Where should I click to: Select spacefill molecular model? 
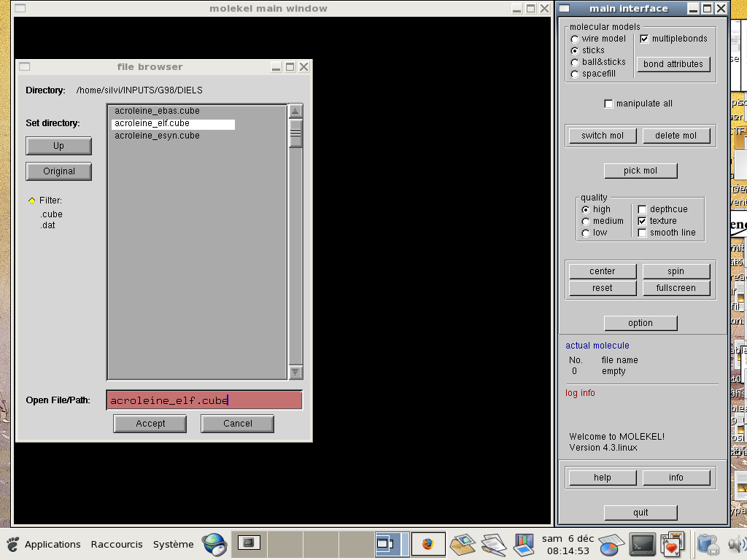575,74
